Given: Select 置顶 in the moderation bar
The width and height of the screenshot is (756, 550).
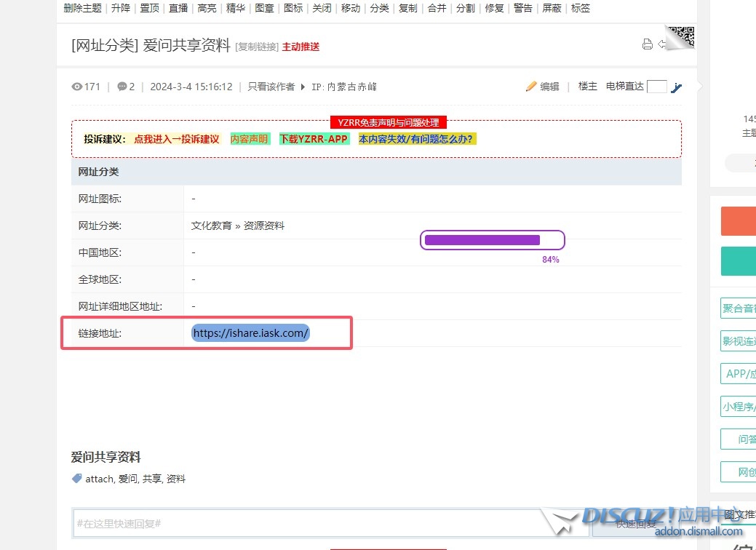Looking at the screenshot, I should click(x=149, y=9).
